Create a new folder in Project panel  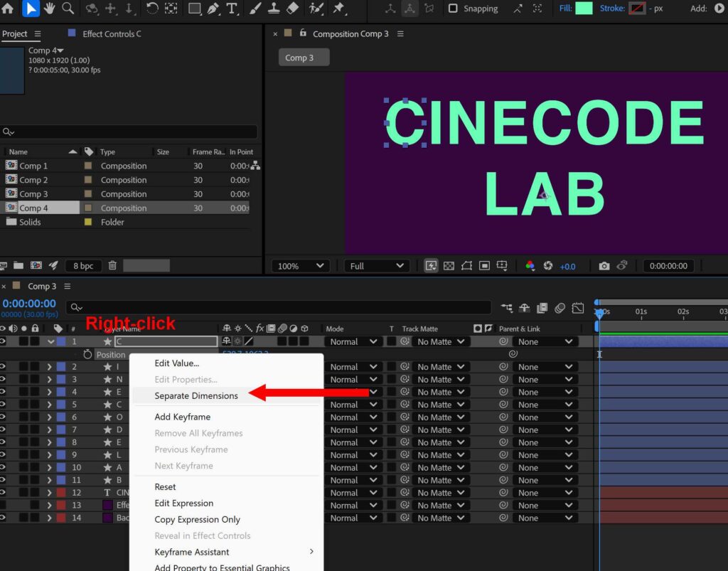[x=18, y=265]
